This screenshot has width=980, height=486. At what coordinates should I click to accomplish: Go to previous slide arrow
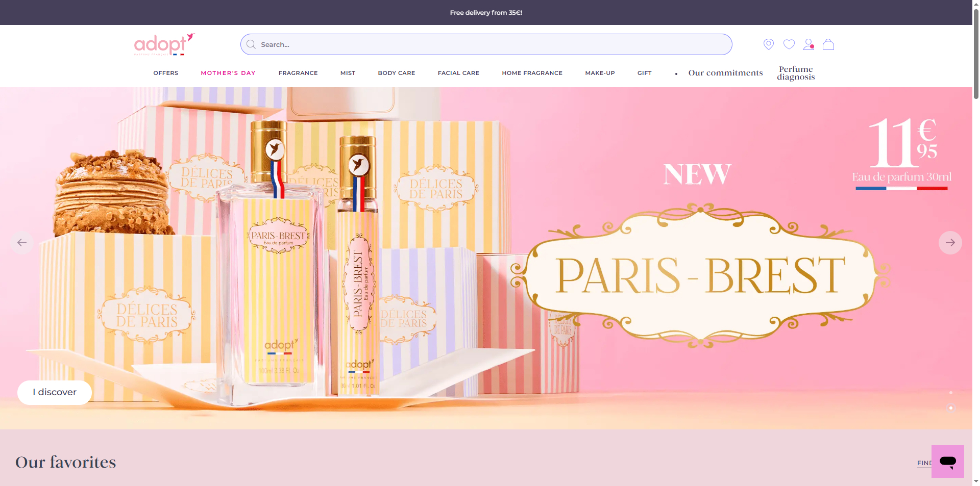22,242
